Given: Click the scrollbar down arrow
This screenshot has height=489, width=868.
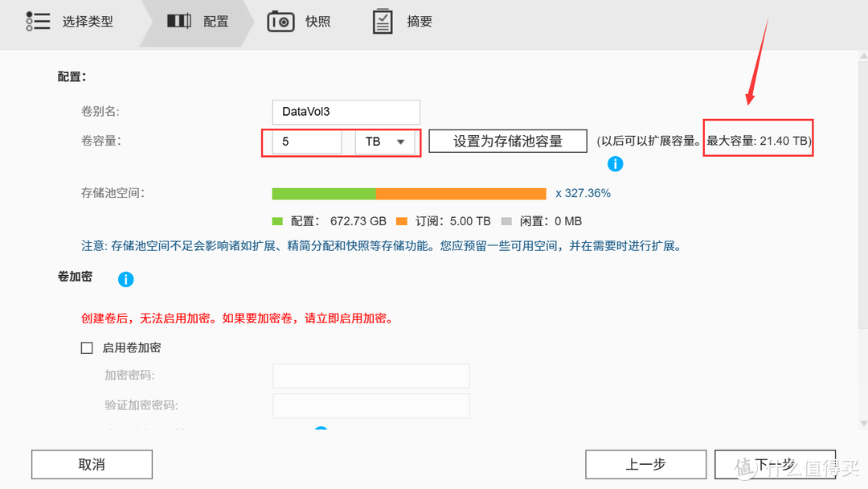Looking at the screenshot, I should (x=863, y=424).
